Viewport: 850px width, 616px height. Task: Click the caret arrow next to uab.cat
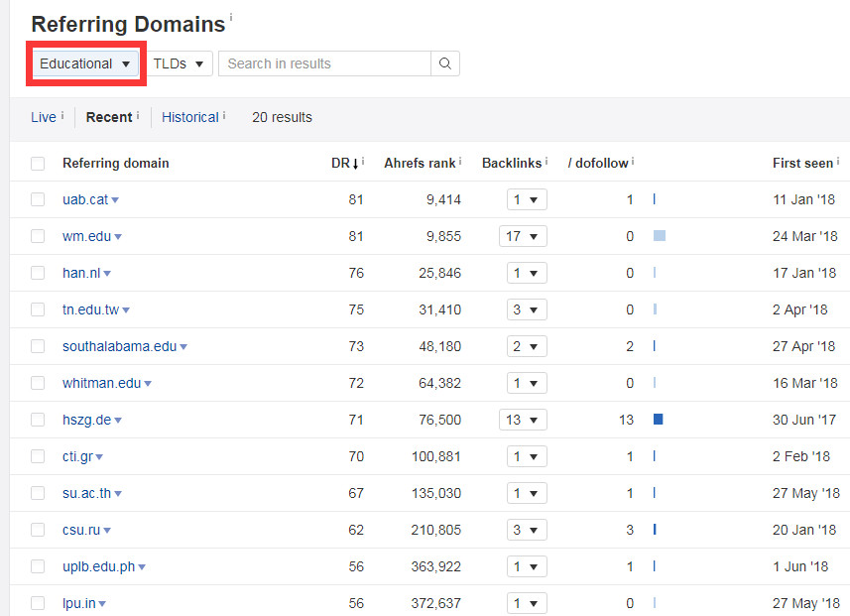115,200
